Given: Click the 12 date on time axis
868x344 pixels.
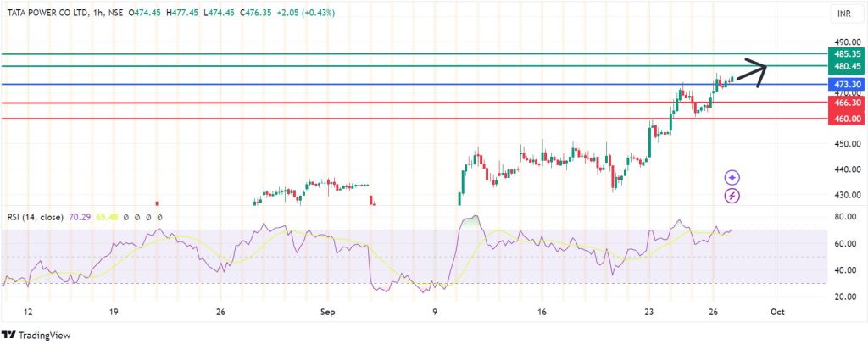Looking at the screenshot, I should pyautogui.click(x=28, y=313).
